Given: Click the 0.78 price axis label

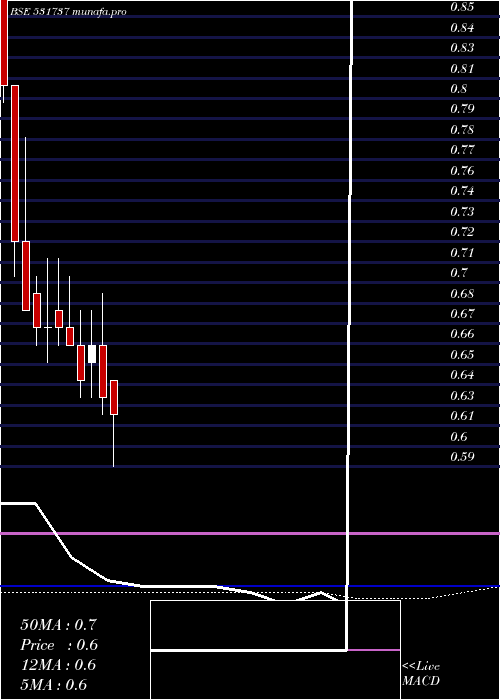Looking at the screenshot, I should tap(462, 130).
